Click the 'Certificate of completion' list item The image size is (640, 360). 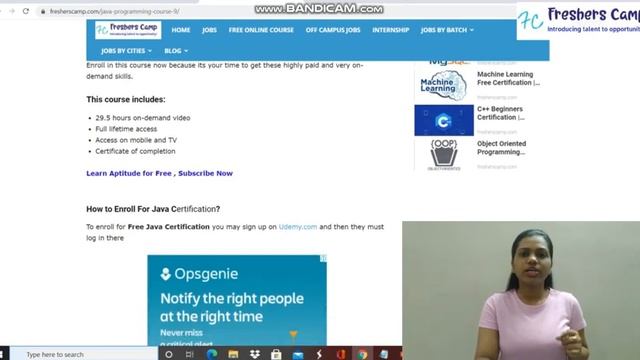coord(136,151)
